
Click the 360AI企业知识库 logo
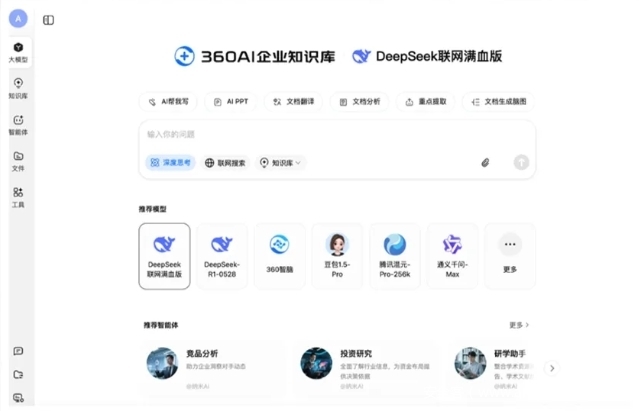tap(255, 56)
